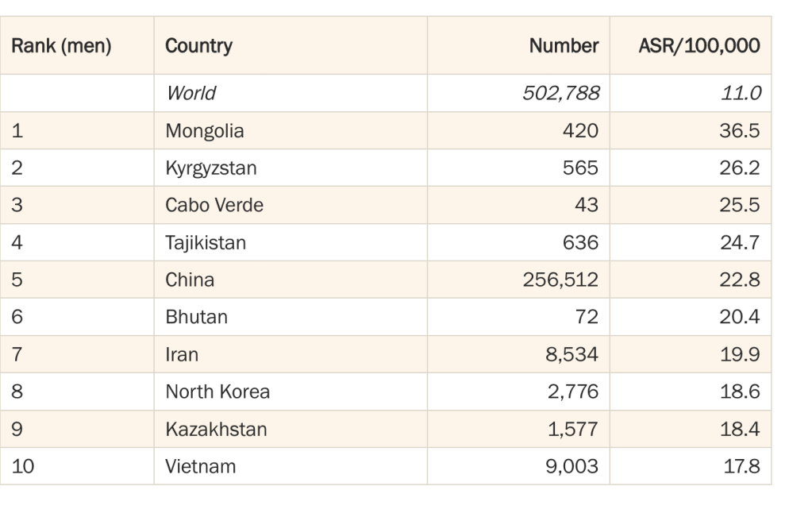Select the "World" cell in Country column
Image resolution: width=812 pixels, height=517 pixels.
(191, 94)
